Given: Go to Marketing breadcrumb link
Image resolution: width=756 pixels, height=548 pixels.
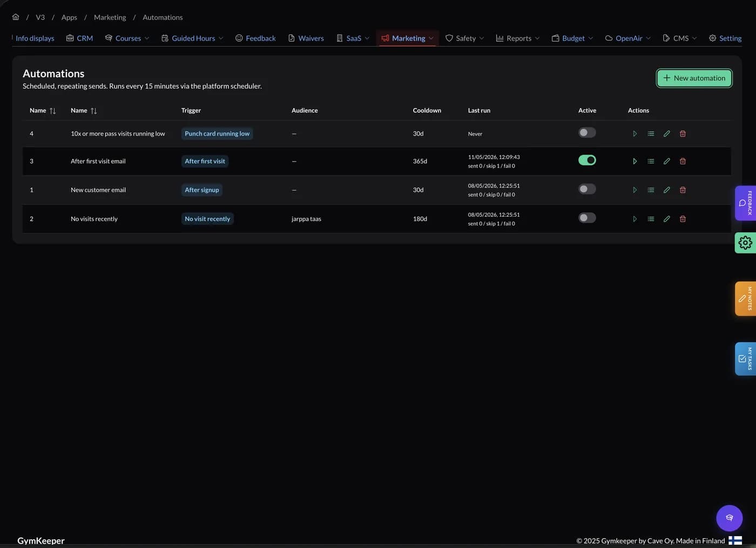Looking at the screenshot, I should (110, 17).
